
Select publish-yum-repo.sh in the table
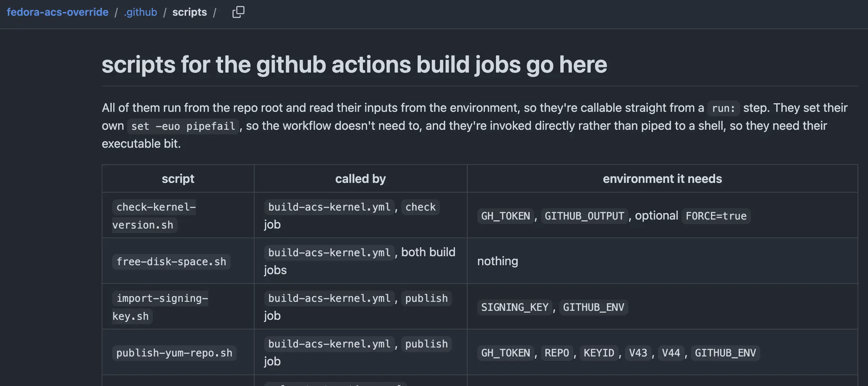pos(174,353)
